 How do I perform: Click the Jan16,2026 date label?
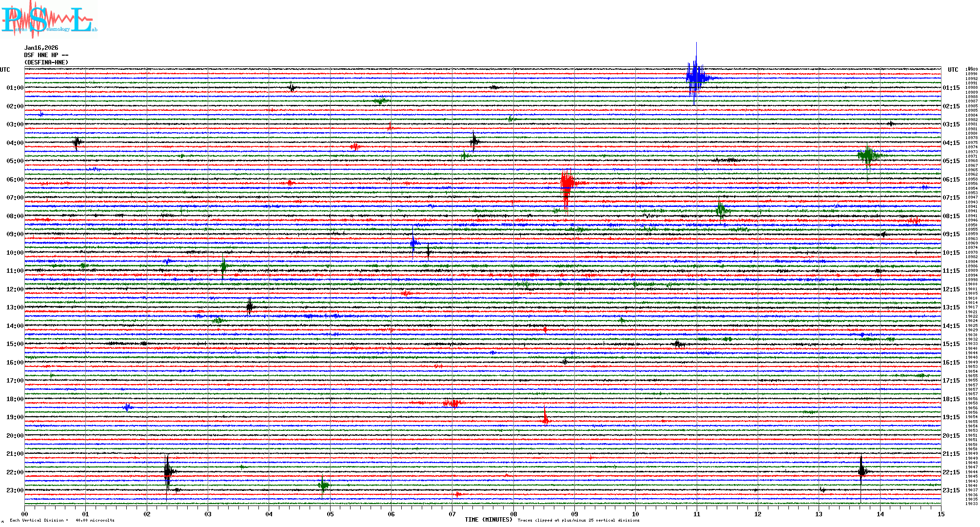click(41, 48)
